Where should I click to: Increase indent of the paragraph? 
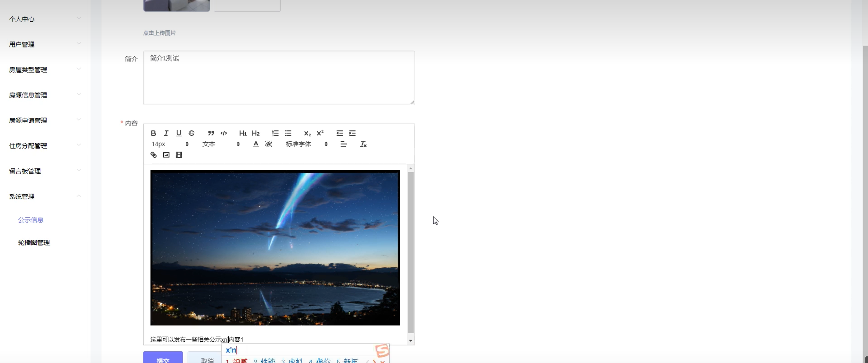point(352,133)
